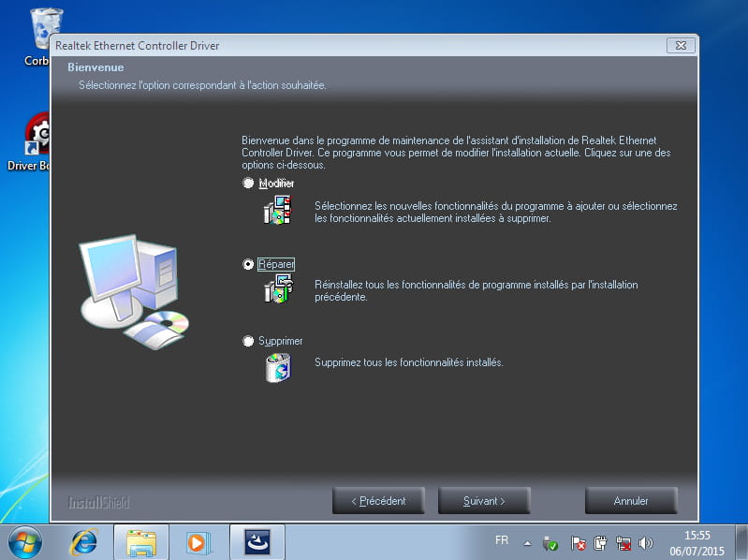Open the clock showing 15:55
The image size is (748, 560).
click(697, 543)
